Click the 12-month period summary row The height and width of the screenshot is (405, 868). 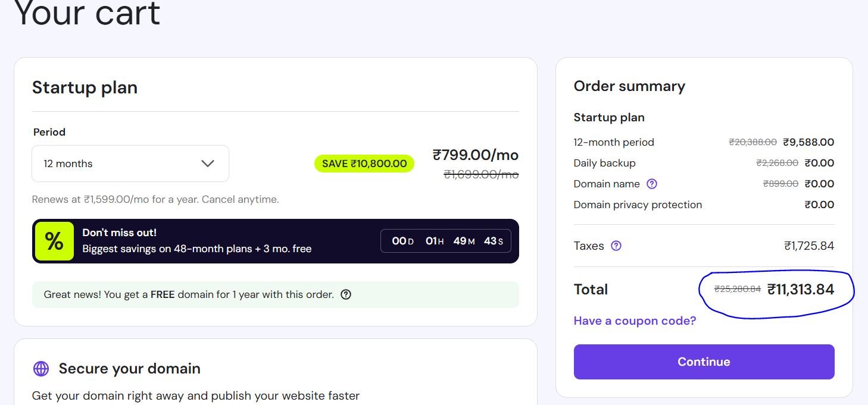614,142
